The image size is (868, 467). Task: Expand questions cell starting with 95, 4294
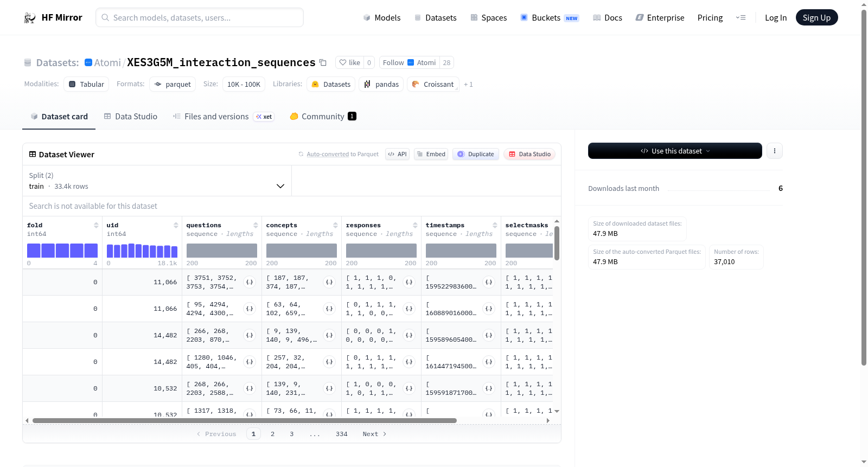(250, 309)
